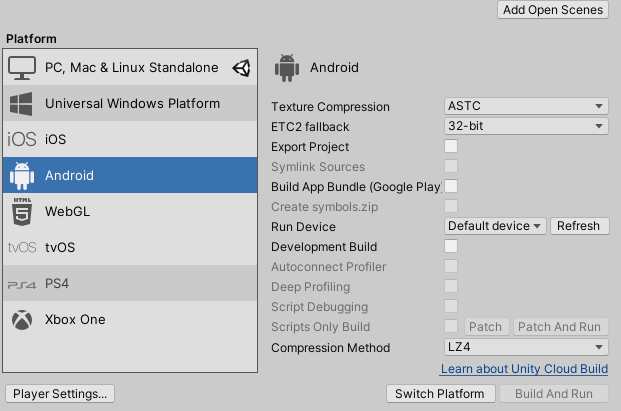
Task: Click the HTML5 WebGL icon
Action: (x=22, y=211)
